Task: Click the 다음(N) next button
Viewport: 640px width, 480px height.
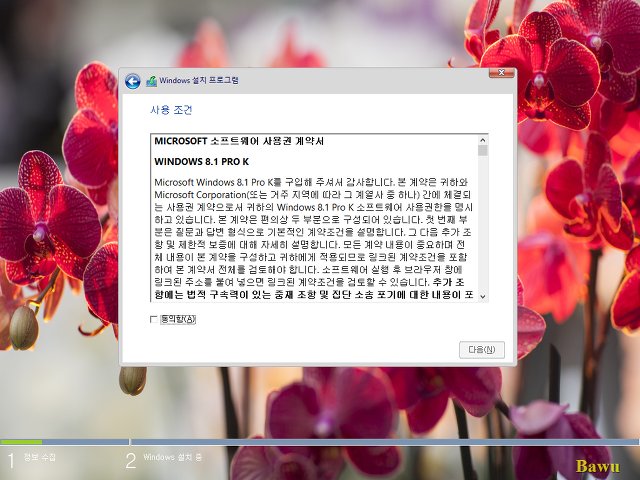Action: pyautogui.click(x=482, y=350)
